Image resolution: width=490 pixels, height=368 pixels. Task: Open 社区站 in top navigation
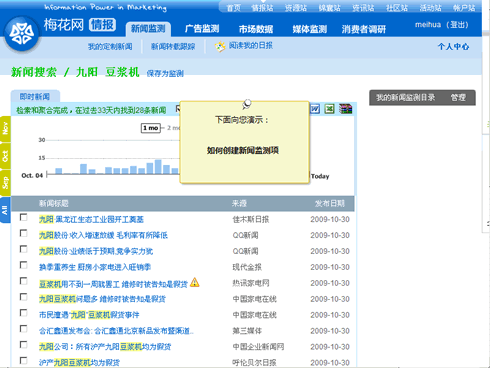pyautogui.click(x=397, y=8)
